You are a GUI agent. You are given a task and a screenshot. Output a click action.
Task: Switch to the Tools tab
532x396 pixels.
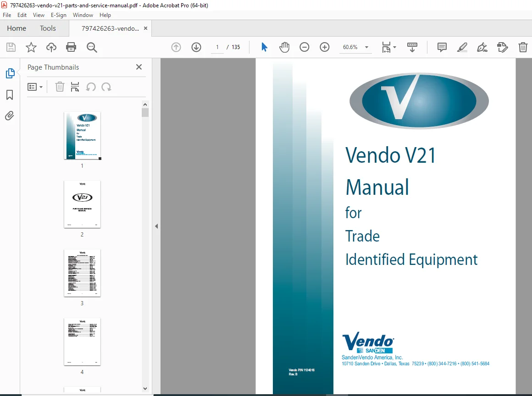[x=48, y=28]
